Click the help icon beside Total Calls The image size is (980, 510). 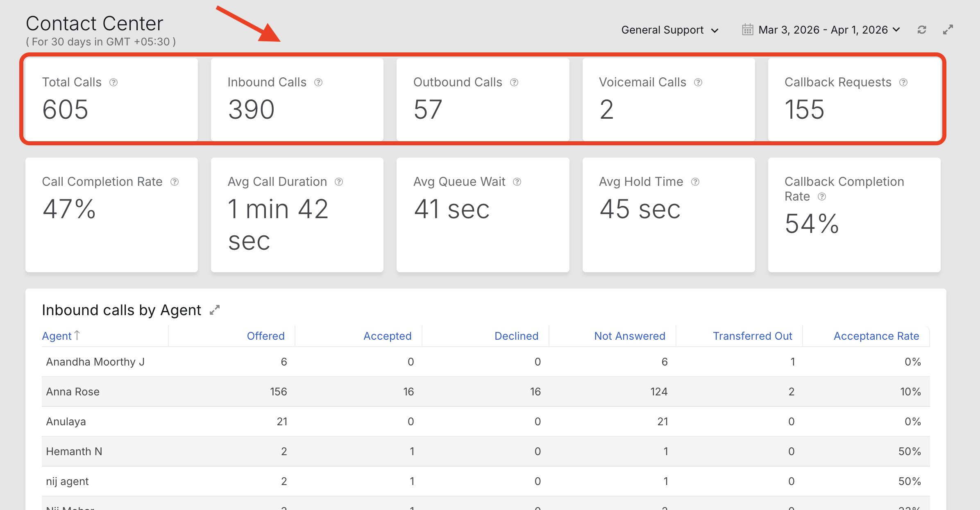click(x=113, y=82)
